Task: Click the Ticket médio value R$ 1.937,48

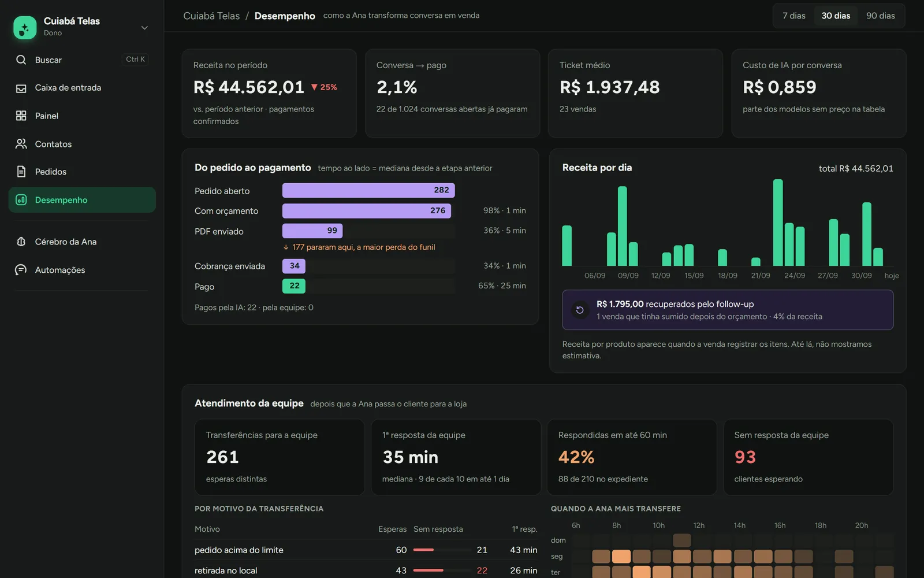Action: pos(610,87)
